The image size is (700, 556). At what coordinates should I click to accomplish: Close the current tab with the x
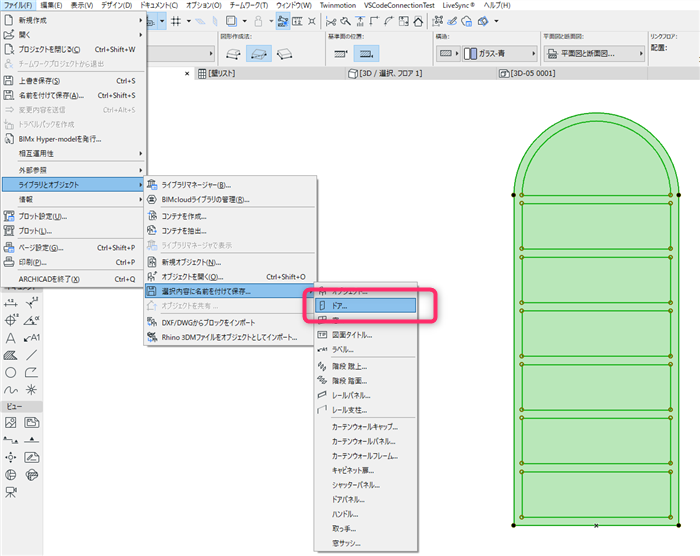click(x=187, y=74)
